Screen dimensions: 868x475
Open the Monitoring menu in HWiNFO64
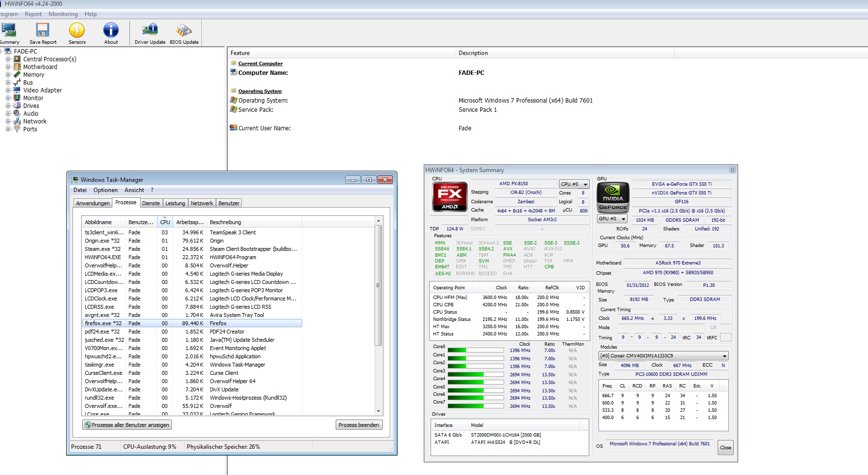(x=63, y=14)
